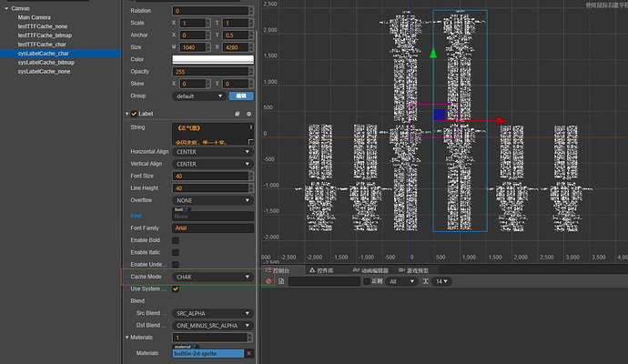Click the console font size icon
The height and width of the screenshot is (364, 628).
[426, 282]
